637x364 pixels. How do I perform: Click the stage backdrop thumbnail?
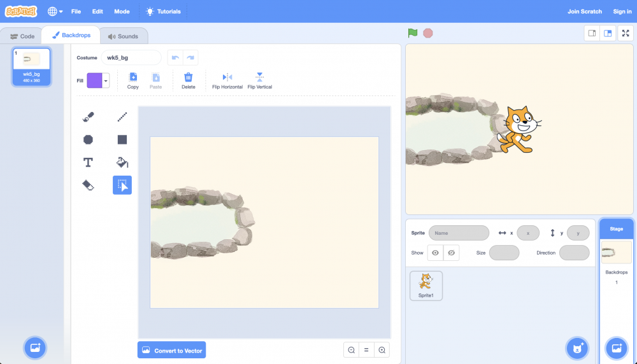point(616,252)
